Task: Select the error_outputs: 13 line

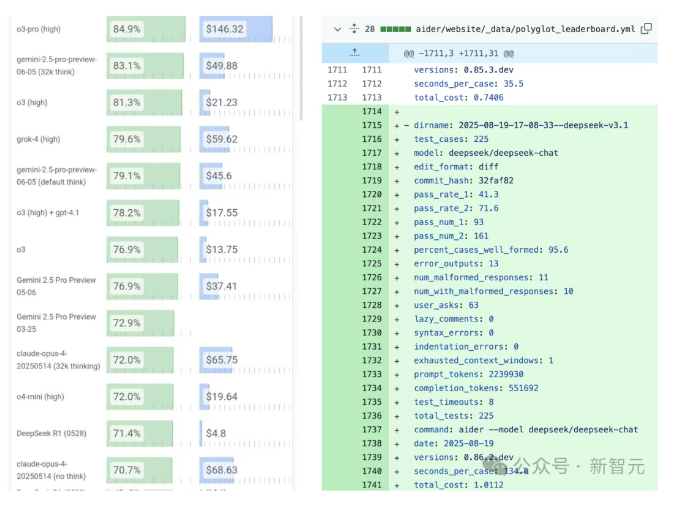Action: pyautogui.click(x=456, y=264)
